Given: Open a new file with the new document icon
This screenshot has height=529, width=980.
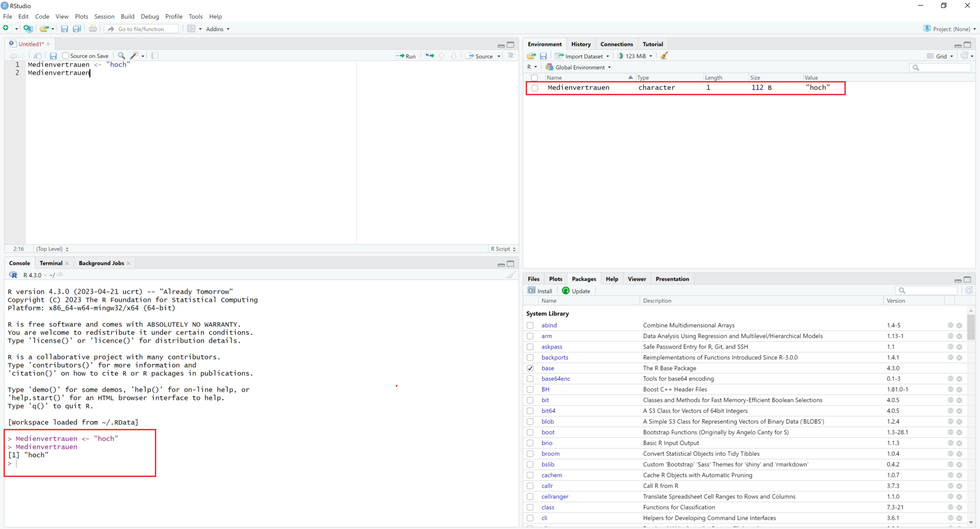Looking at the screenshot, I should click(x=6, y=28).
